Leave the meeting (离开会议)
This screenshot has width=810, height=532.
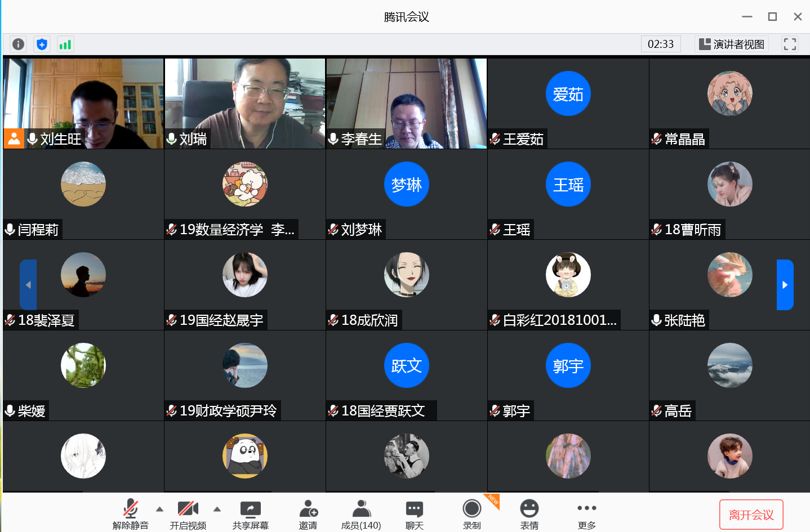pyautogui.click(x=751, y=515)
